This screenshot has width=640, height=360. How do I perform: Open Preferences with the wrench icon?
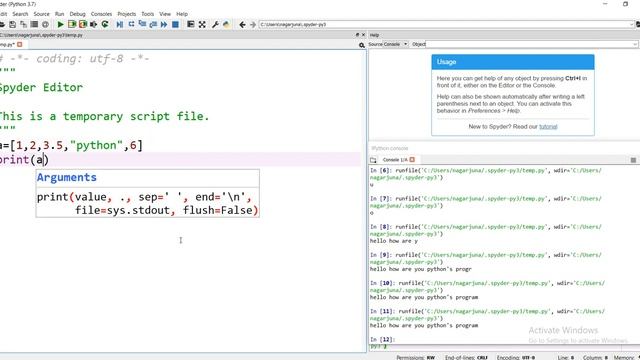coord(215,24)
